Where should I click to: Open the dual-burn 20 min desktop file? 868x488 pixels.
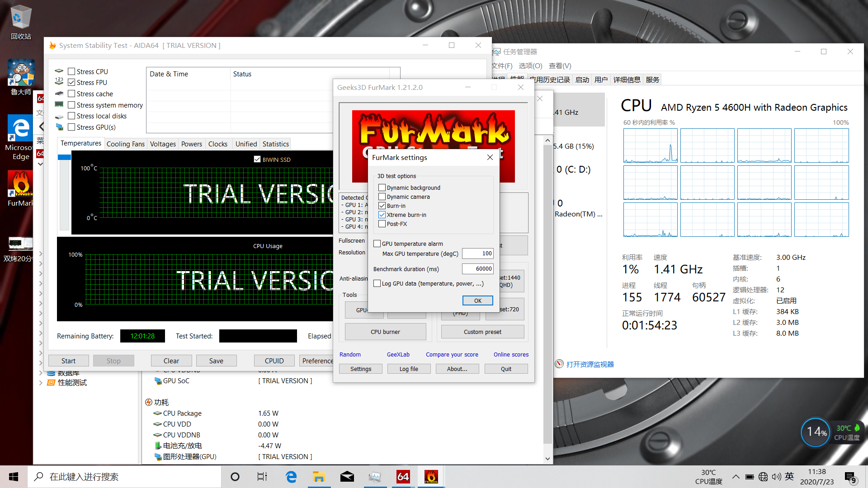20,249
